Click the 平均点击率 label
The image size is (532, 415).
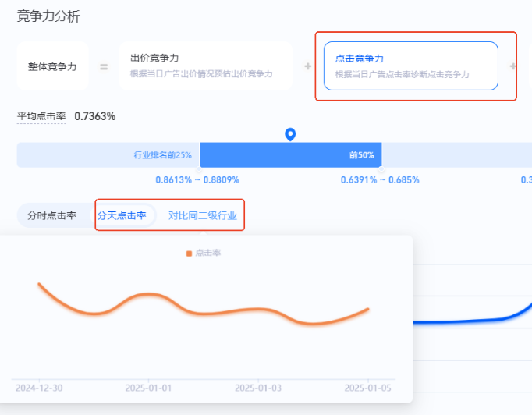[x=41, y=116]
